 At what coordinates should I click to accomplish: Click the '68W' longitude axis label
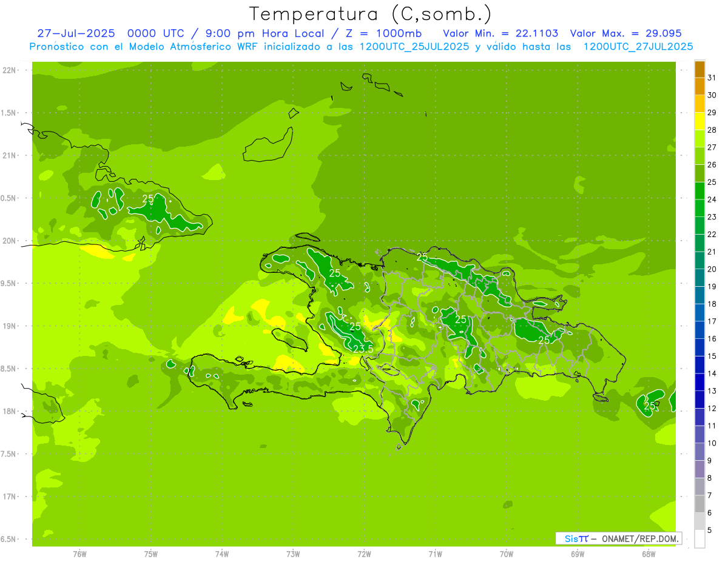coord(649,554)
